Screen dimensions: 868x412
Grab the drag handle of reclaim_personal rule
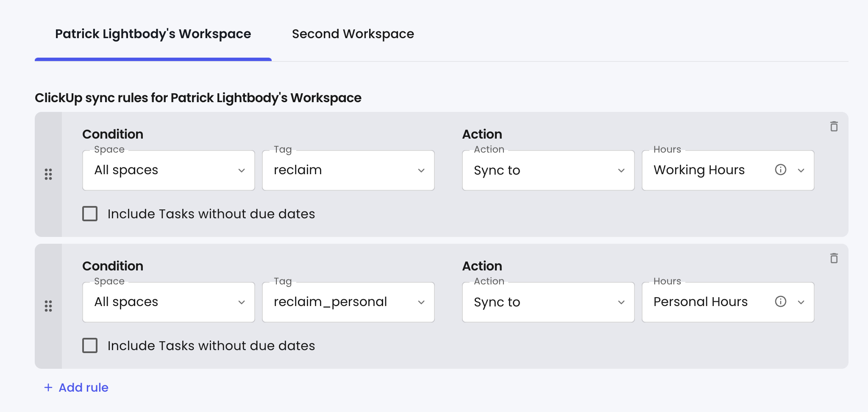point(48,306)
